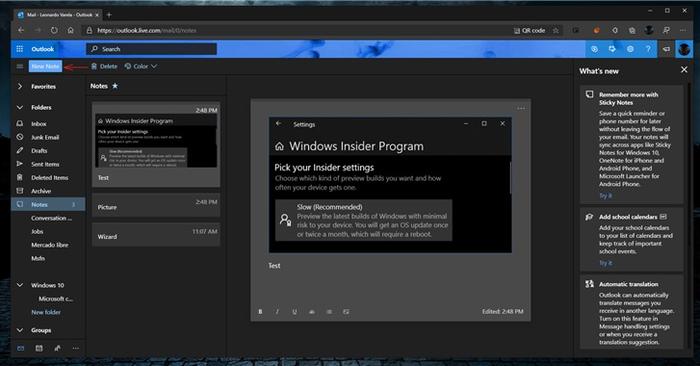The height and width of the screenshot is (366, 700).
Task: Click the Test text in open note
Action: coord(274,266)
